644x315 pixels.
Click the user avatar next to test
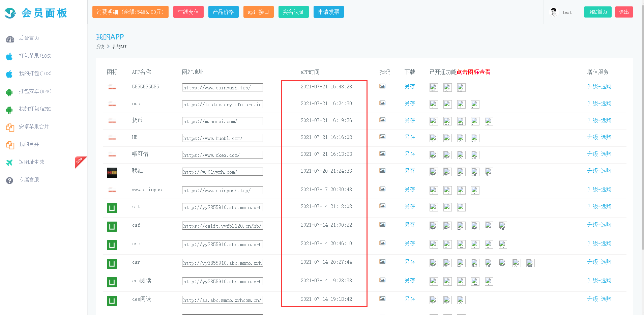tap(554, 12)
